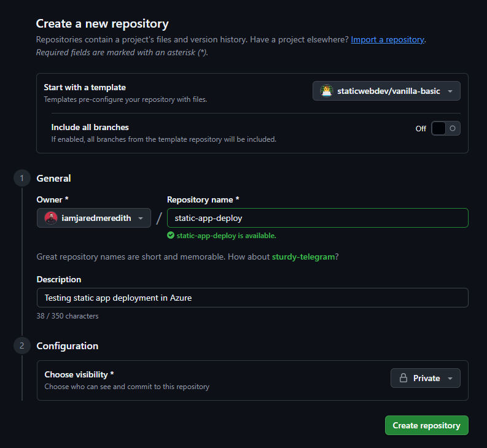Screen dimensions: 487x448
Task: Focus the Description text field
Action: pos(252,298)
